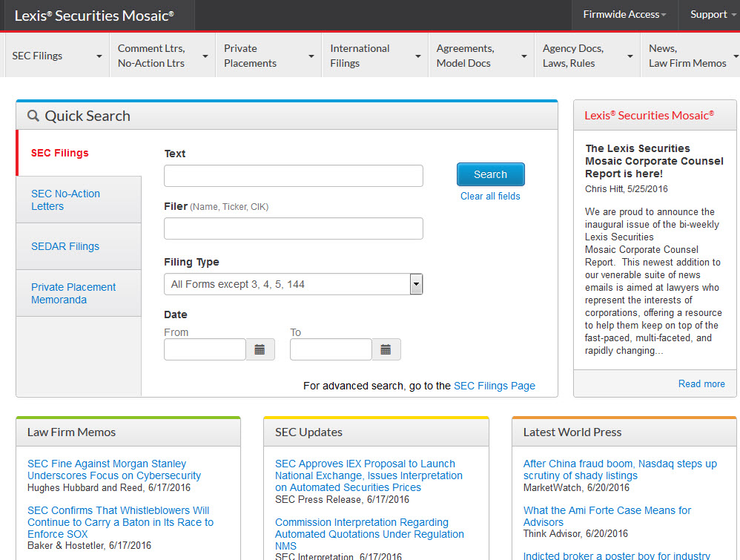This screenshot has width=740, height=560.
Task: Click the Lexis Securities Mosaic panel title
Action: point(649,115)
